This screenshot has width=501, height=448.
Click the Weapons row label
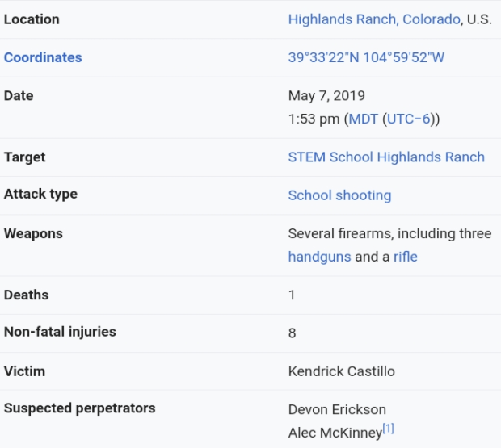(33, 234)
